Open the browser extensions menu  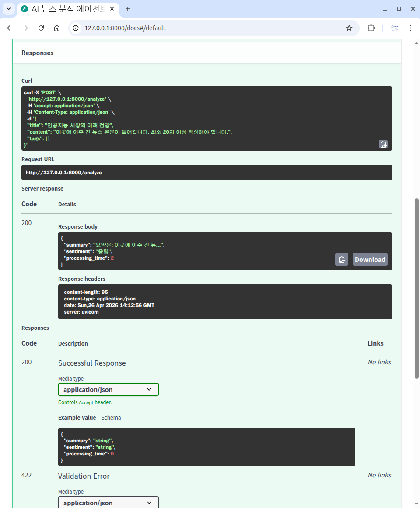point(371,28)
